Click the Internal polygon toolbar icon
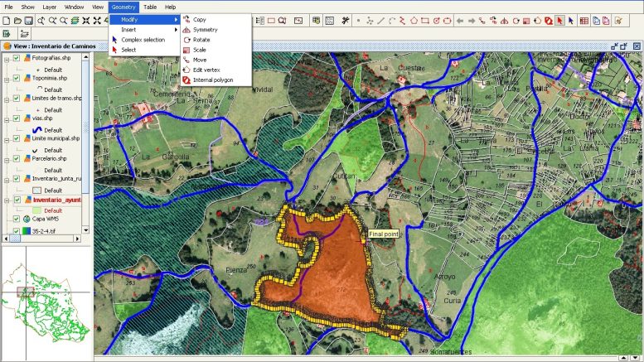The image size is (644, 362). point(549,21)
